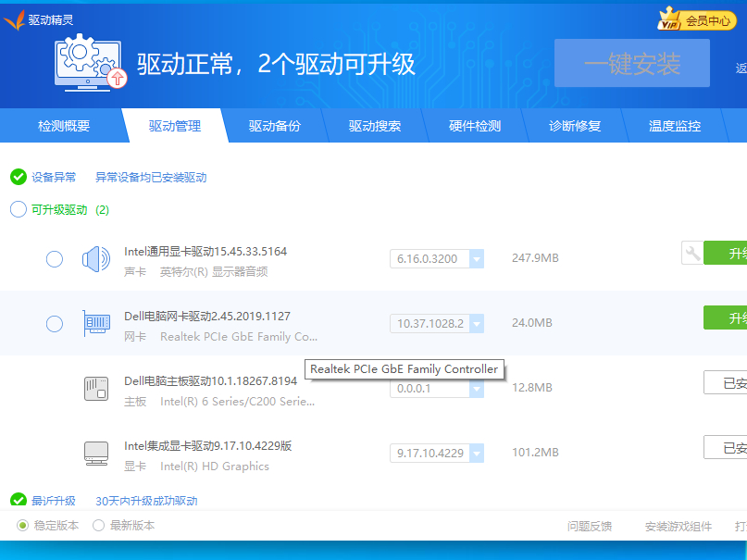Open the 问题反馈 link

590,526
